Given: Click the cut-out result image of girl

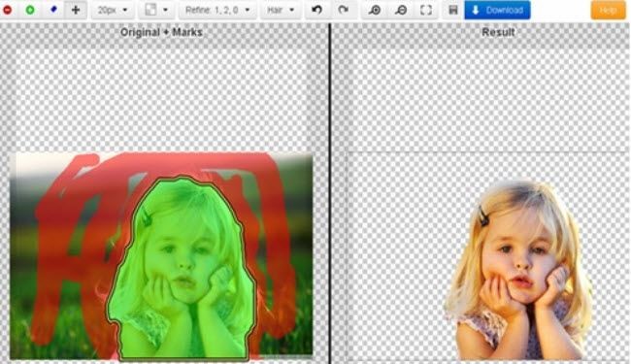Looking at the screenshot, I should (x=519, y=270).
